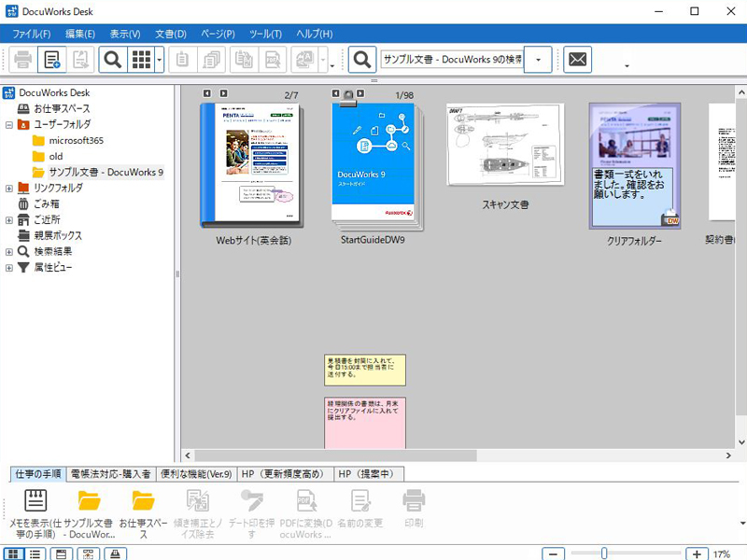747x560 pixels.
Task: Open the dropdown arrow beside OCR icon
Action: [323, 60]
